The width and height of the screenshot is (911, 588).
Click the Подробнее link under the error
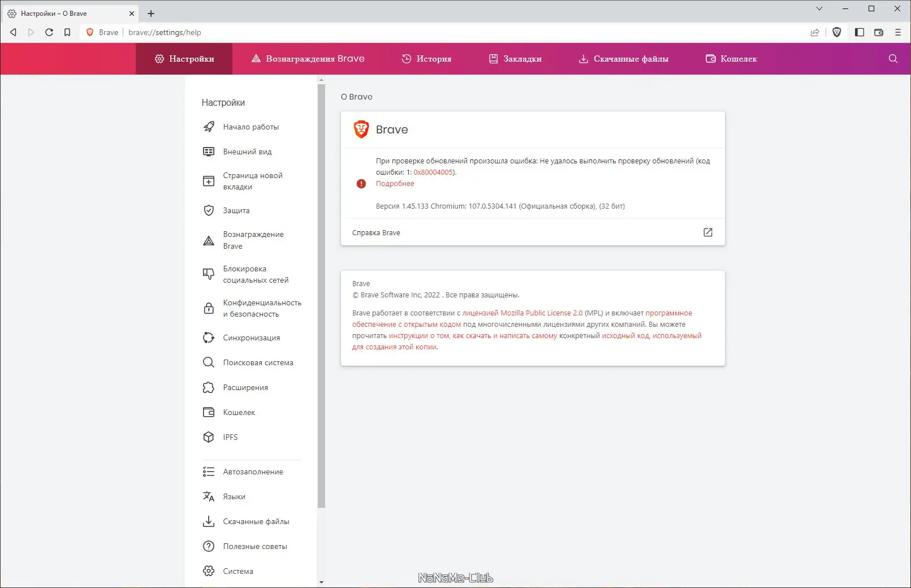coord(395,184)
